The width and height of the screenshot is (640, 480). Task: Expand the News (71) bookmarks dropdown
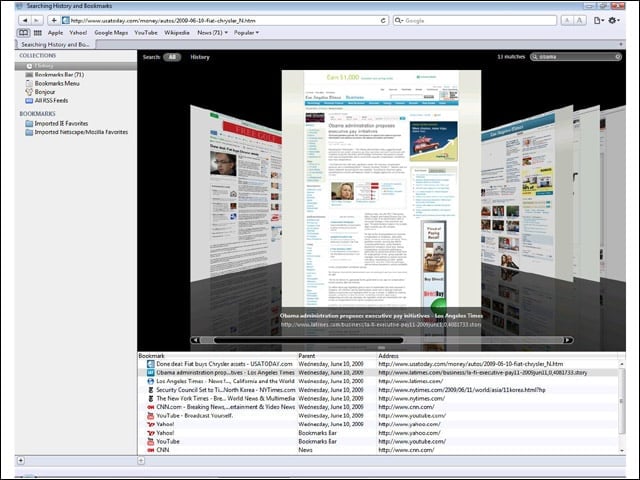(x=212, y=33)
